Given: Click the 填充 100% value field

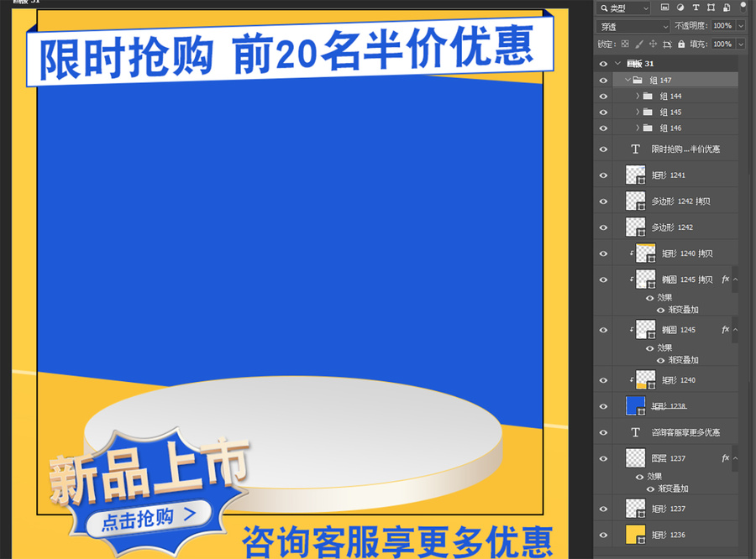Looking at the screenshot, I should coord(722,44).
